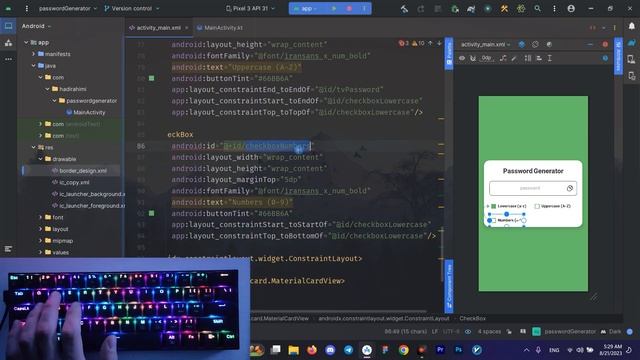
Task: Open the Palette side tab
Action: click(449, 53)
